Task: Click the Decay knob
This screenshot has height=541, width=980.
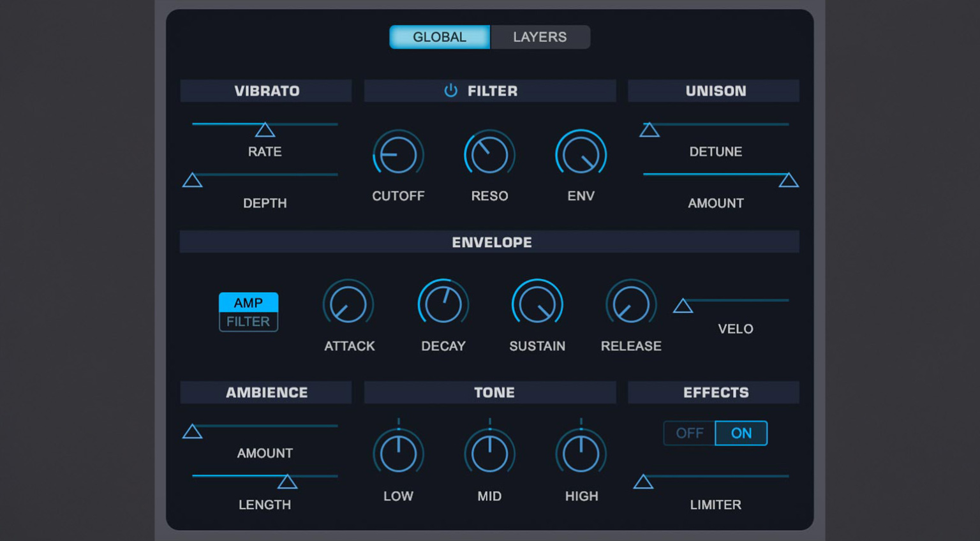Action: click(443, 302)
